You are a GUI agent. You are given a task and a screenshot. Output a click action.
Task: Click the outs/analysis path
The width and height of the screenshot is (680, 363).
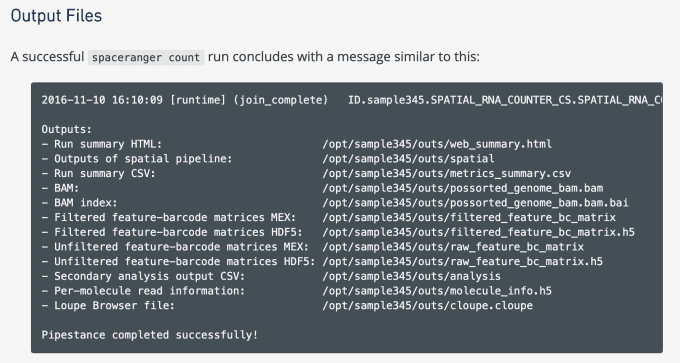point(412,277)
